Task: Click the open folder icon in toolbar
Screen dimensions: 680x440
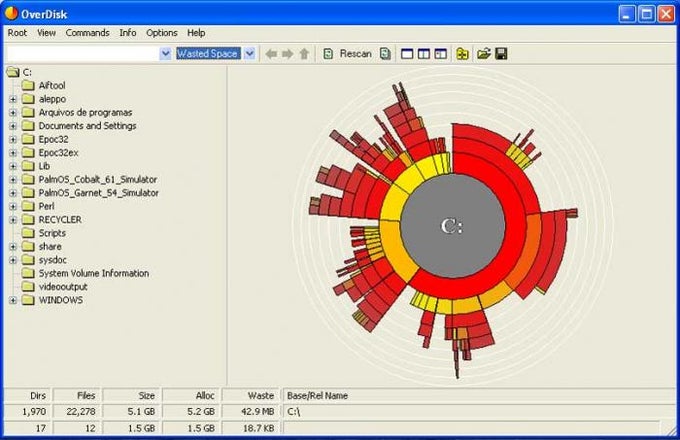Action: [484, 53]
